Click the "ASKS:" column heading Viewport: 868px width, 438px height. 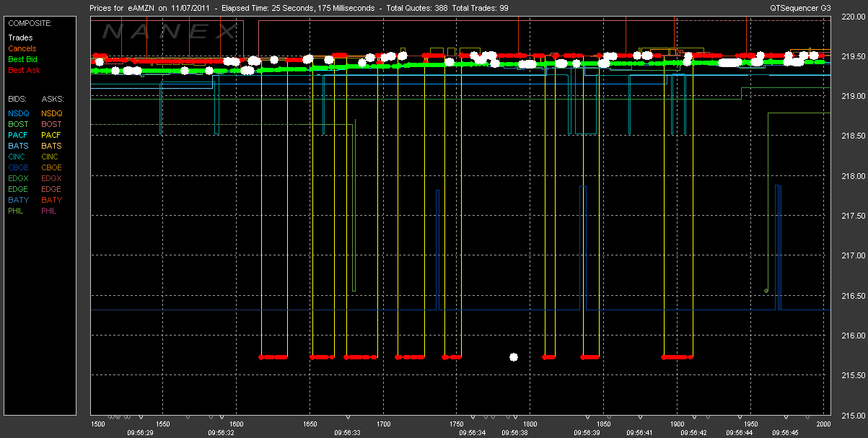click(x=53, y=98)
